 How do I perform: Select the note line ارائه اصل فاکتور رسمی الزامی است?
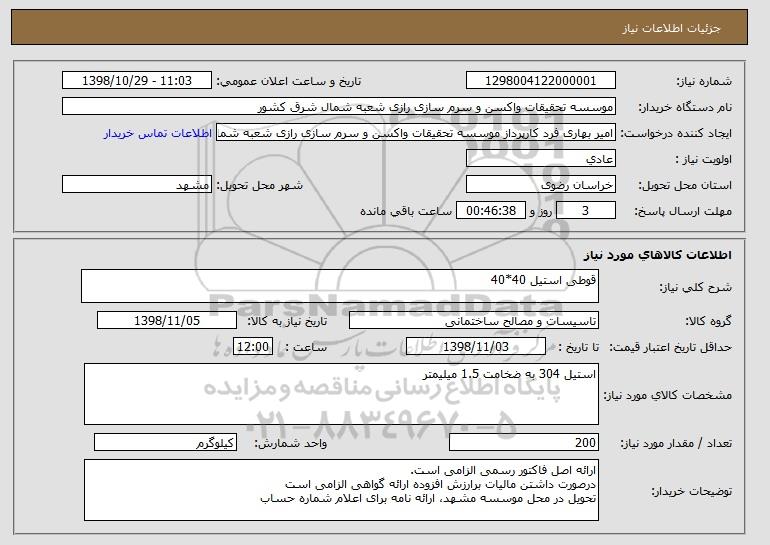point(503,471)
